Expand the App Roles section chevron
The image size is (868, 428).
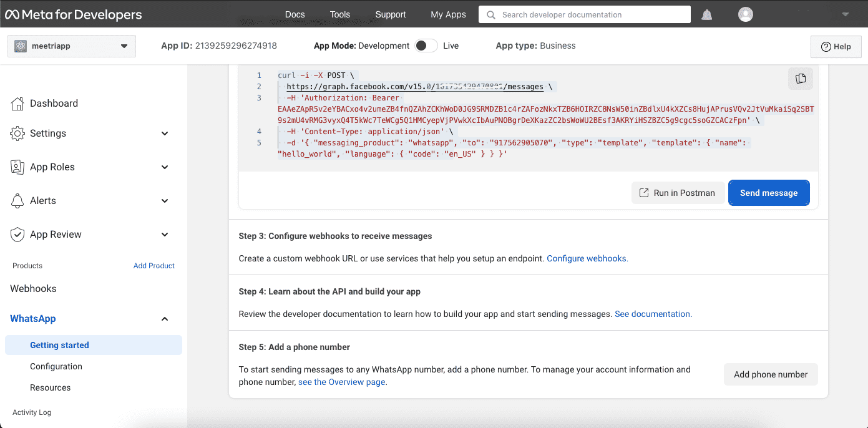(165, 167)
